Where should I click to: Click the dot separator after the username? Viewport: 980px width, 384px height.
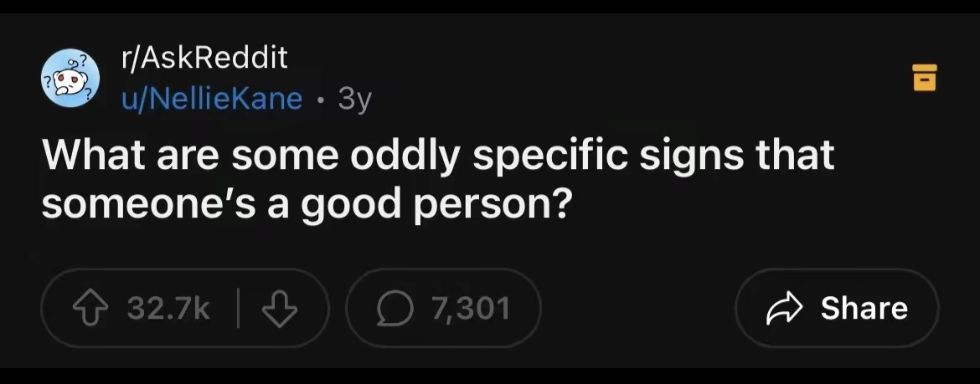point(321,100)
